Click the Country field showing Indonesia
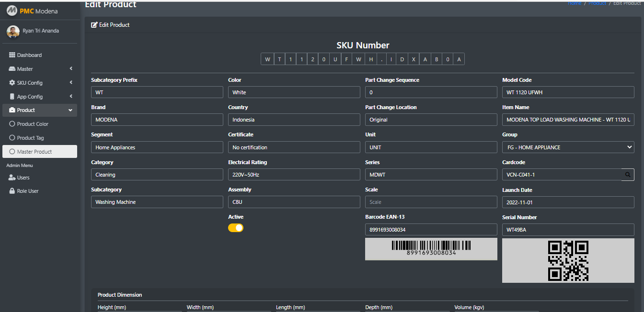Screen dimensions: 644x312 294,120
